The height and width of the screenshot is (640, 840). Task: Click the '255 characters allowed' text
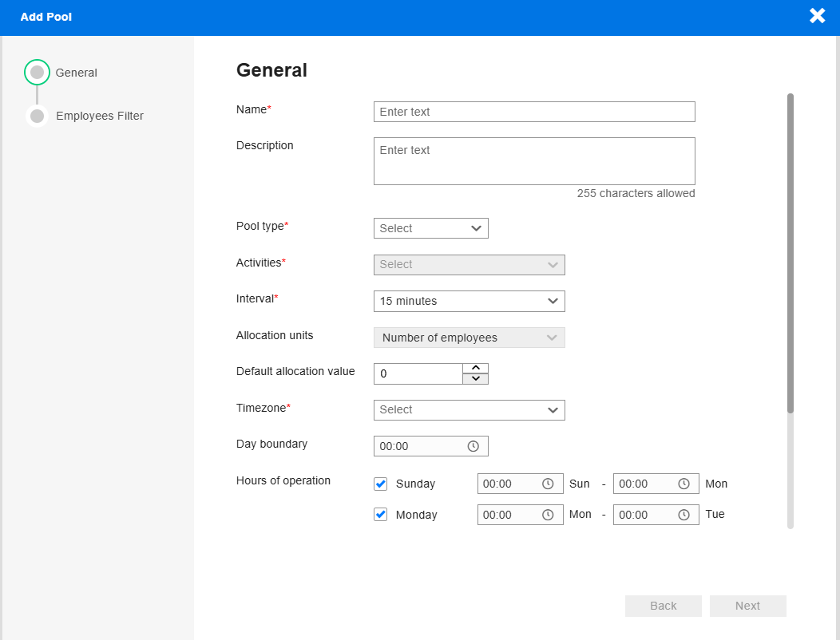[x=636, y=193]
